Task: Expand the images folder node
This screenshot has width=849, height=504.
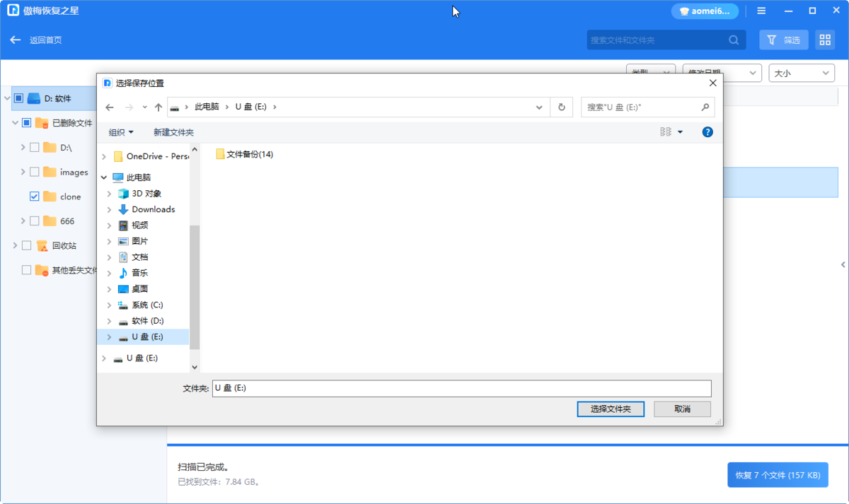Action: (23, 172)
